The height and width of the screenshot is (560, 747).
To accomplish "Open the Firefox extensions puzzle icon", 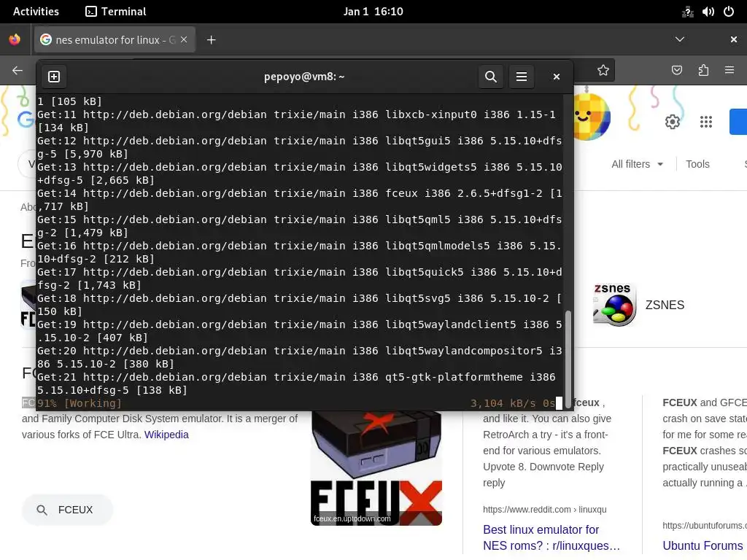I will (x=703, y=71).
